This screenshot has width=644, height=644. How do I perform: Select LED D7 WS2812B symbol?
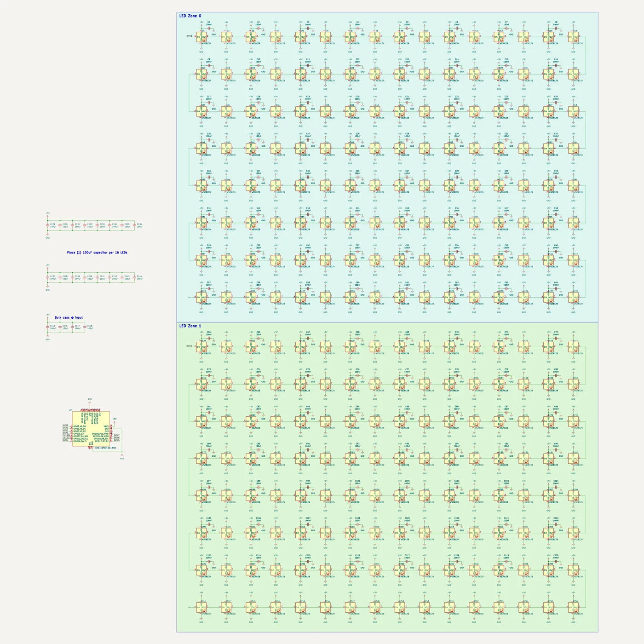pos(350,37)
